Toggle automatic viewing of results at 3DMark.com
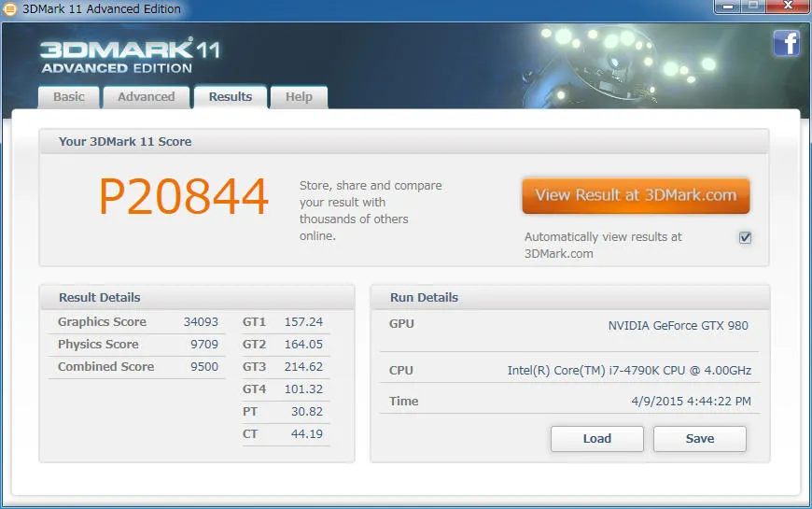Viewport: 812px width, 509px height. pos(745,237)
